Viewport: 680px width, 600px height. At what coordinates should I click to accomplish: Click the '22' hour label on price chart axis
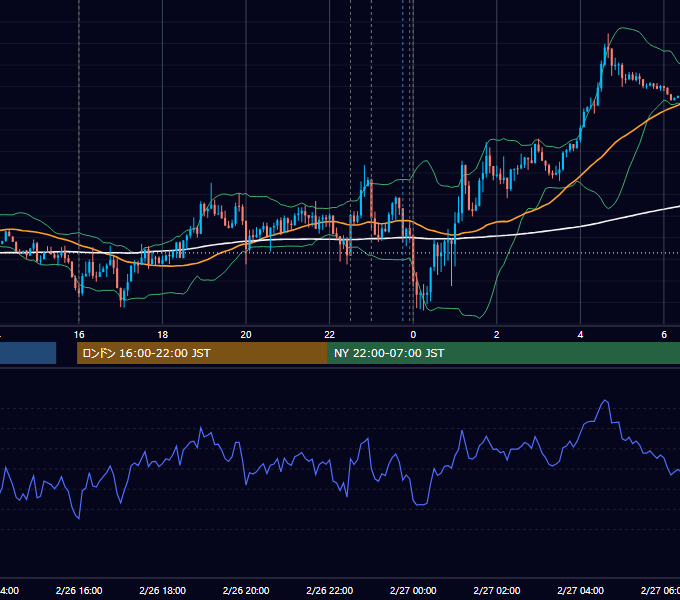(x=330, y=335)
